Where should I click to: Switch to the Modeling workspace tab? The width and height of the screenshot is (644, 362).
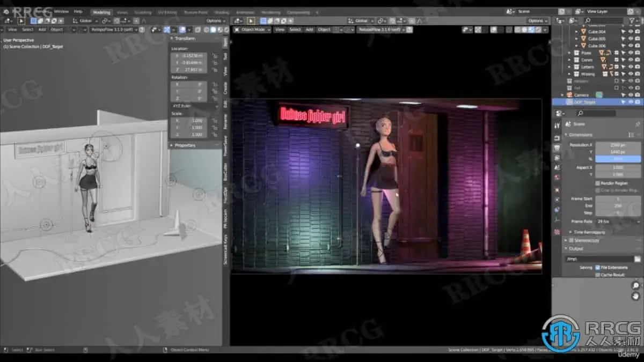pyautogui.click(x=101, y=12)
